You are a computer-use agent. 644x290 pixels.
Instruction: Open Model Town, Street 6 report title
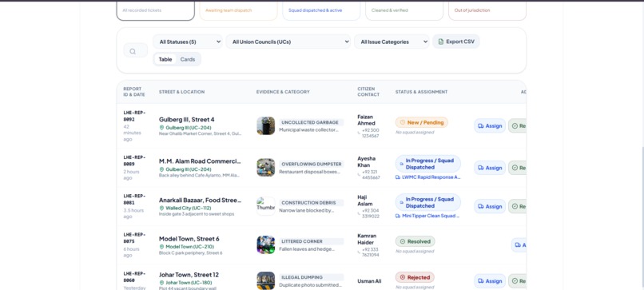point(189,239)
